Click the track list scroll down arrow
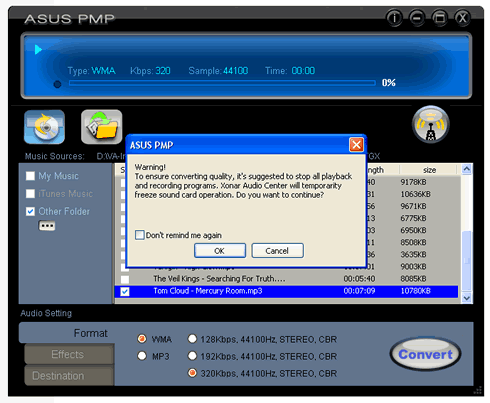This screenshot has height=403, width=490. pos(467,298)
